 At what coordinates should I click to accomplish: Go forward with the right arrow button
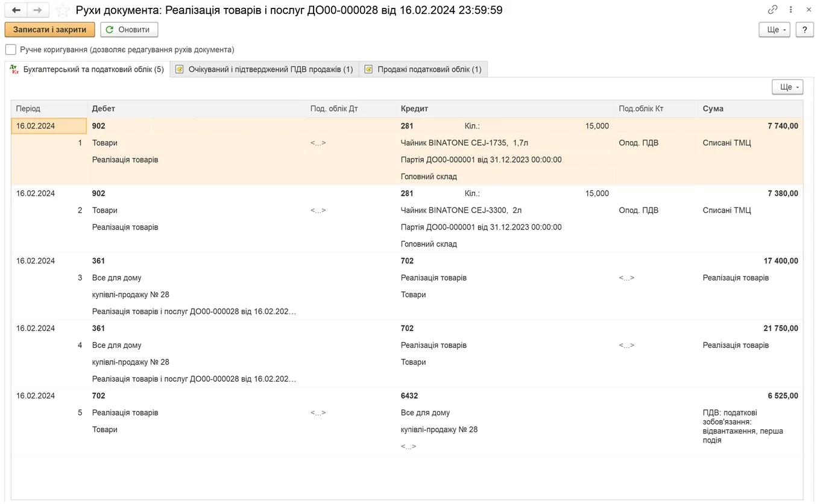coord(37,10)
